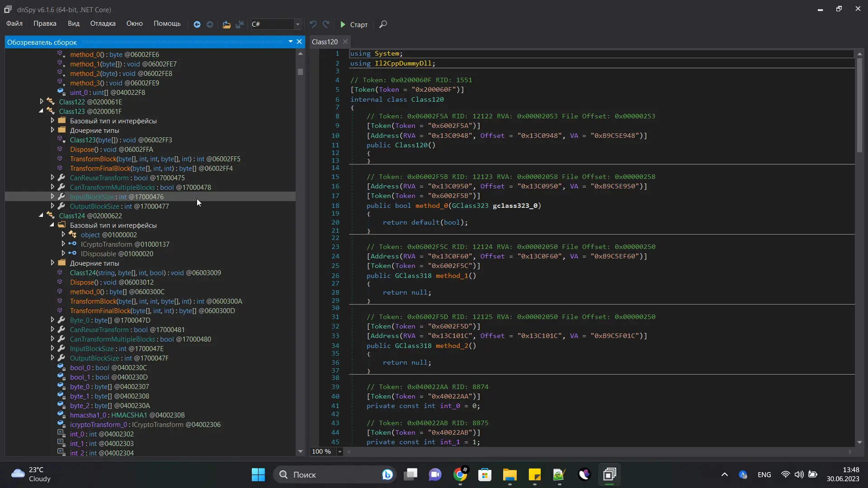Open the 100 % zoom dropdown
This screenshot has height=488, width=868.
pos(340,451)
